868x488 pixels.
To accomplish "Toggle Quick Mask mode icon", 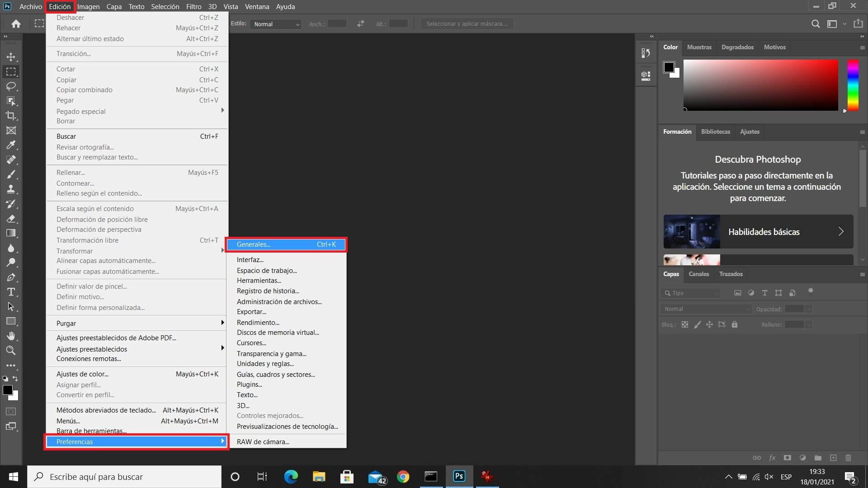I will 11,412.
